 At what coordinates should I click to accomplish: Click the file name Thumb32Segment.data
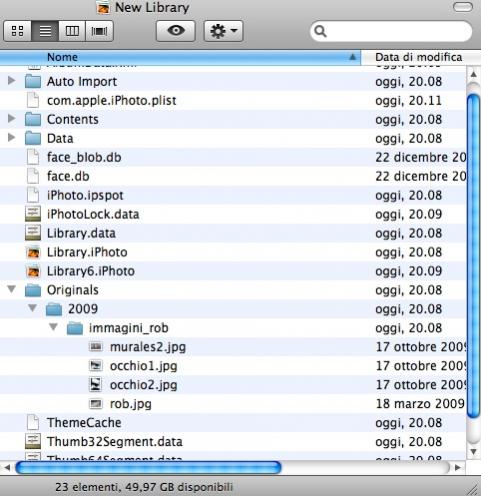115,442
